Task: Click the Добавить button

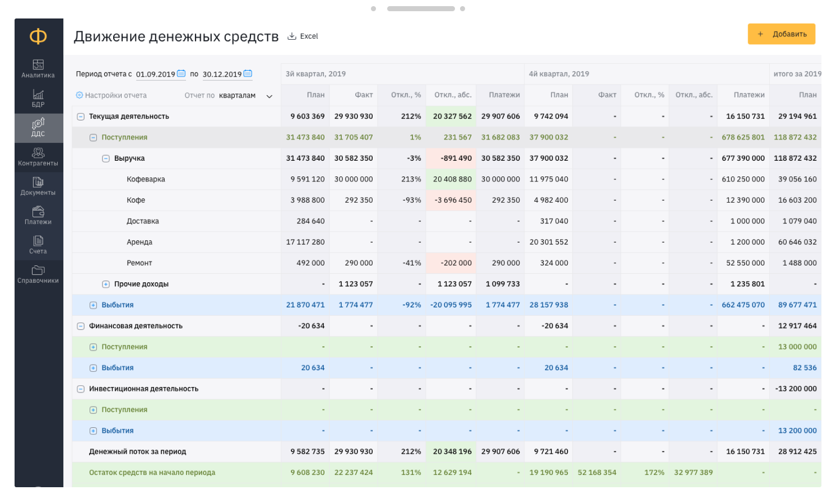Action: click(781, 34)
